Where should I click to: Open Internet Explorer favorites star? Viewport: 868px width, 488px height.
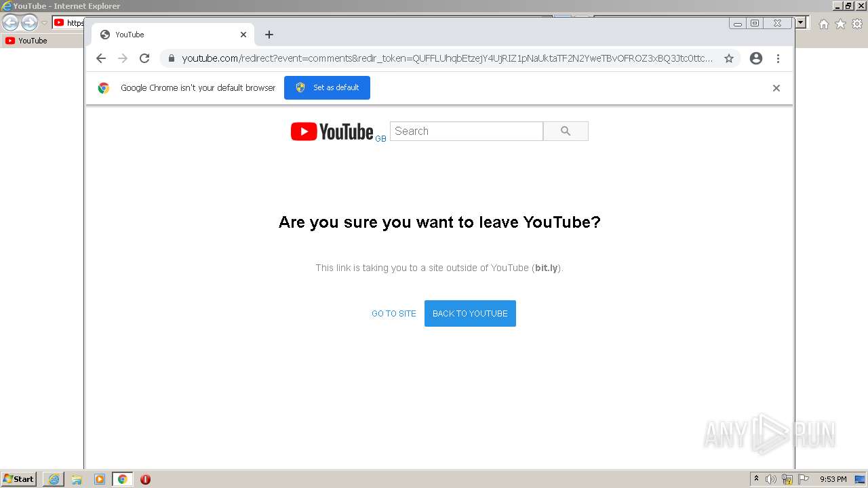click(x=840, y=24)
